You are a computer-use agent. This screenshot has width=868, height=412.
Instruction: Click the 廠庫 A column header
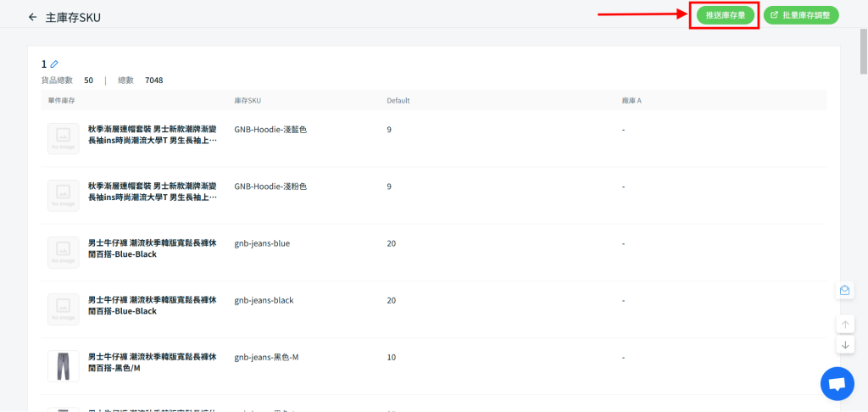[x=632, y=101]
